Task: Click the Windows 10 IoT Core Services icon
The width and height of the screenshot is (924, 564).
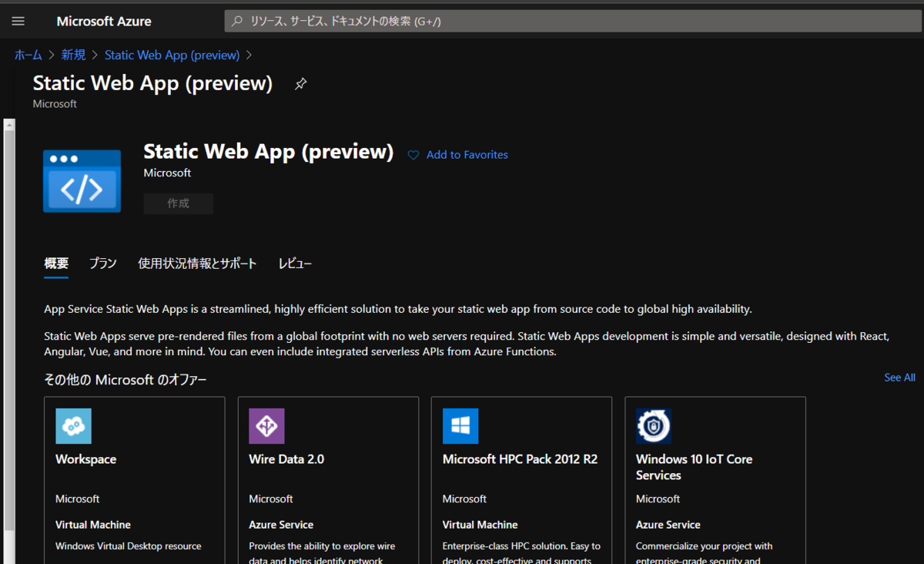Action: [654, 426]
